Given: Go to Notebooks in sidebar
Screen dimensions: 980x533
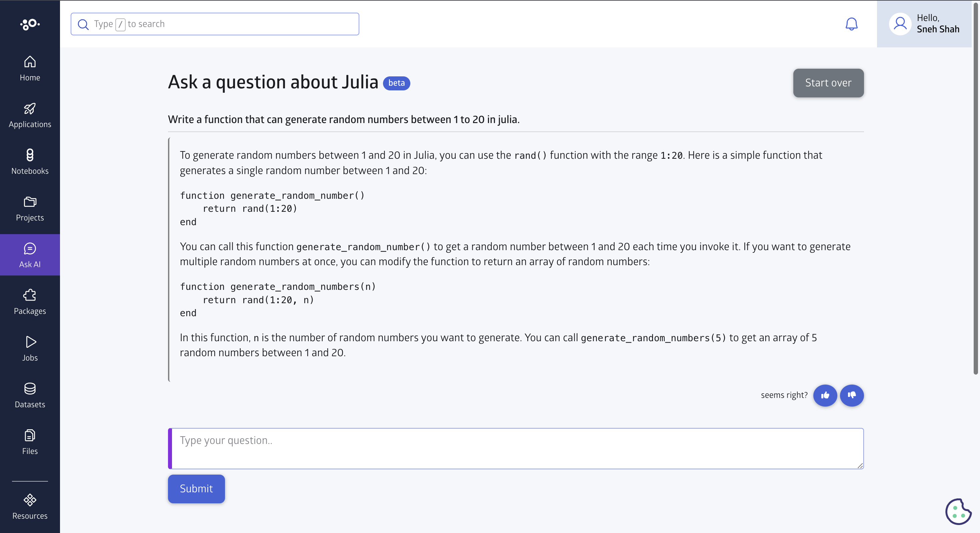Looking at the screenshot, I should coord(30,162).
